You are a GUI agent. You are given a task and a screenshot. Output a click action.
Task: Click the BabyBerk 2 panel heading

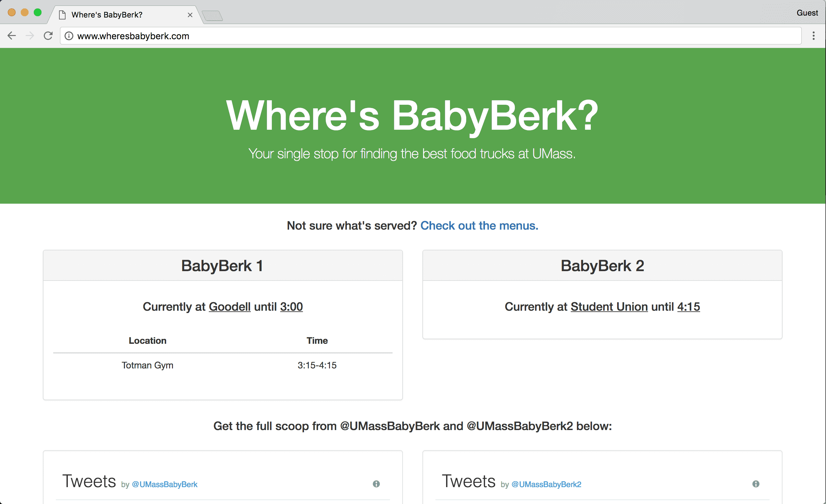[x=602, y=266]
